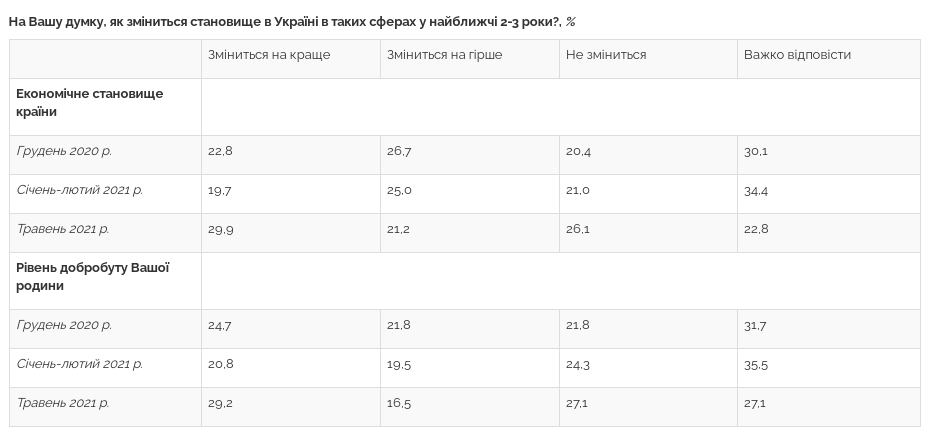Select the cell showing 25,0
This screenshot has width=930, height=441.
[399, 190]
